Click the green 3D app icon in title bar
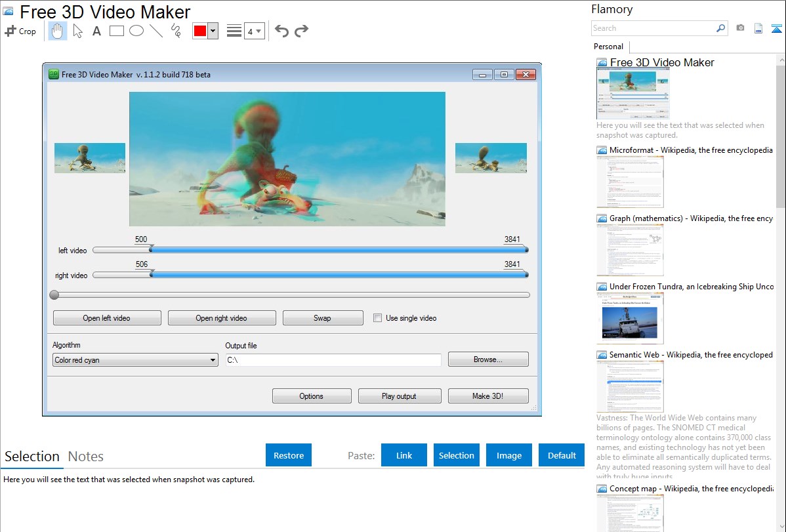 53,74
